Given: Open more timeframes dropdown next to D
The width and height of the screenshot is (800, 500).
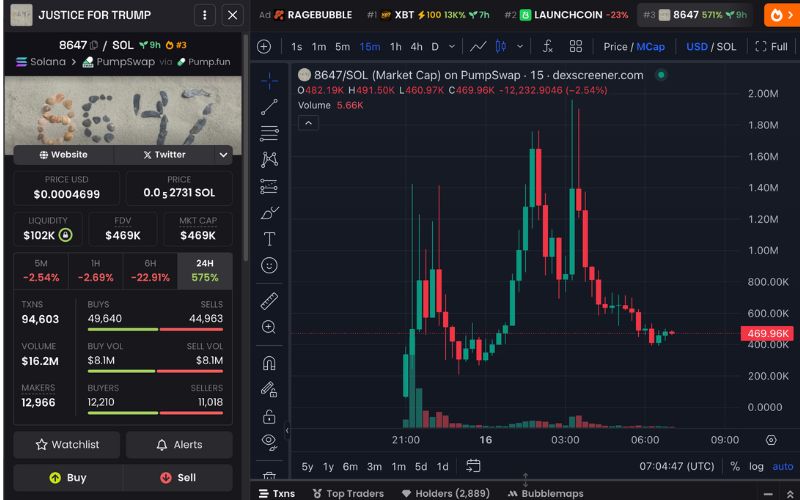Looking at the screenshot, I should tap(452, 47).
